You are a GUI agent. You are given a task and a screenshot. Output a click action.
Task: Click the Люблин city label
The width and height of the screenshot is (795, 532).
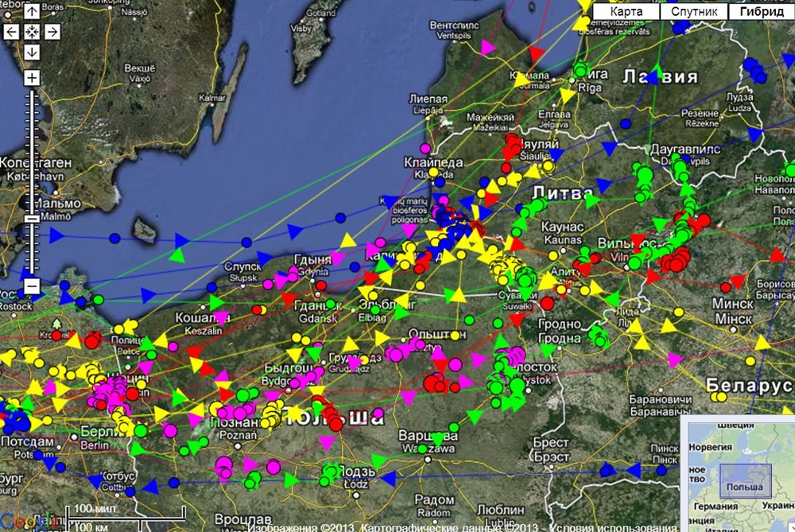(500, 509)
